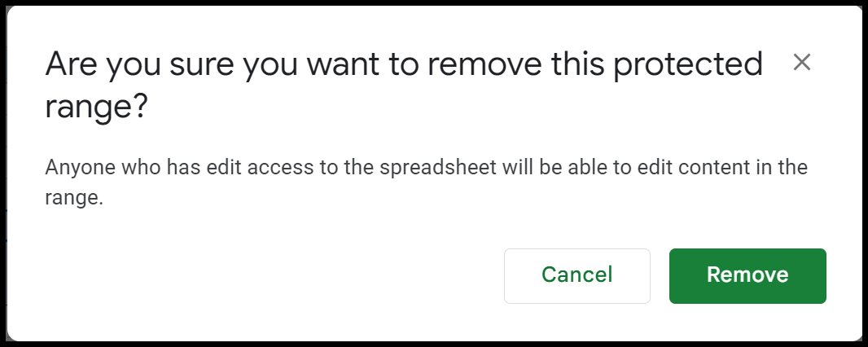Abort removing the protected range with Cancel
868x347 pixels.
[576, 275]
